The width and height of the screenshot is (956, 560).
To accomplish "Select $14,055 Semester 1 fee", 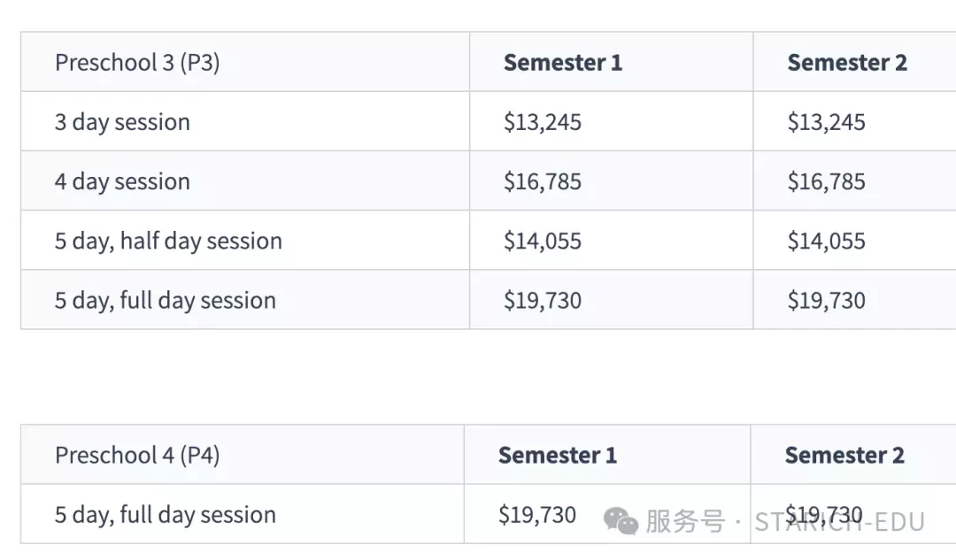I will [x=543, y=241].
